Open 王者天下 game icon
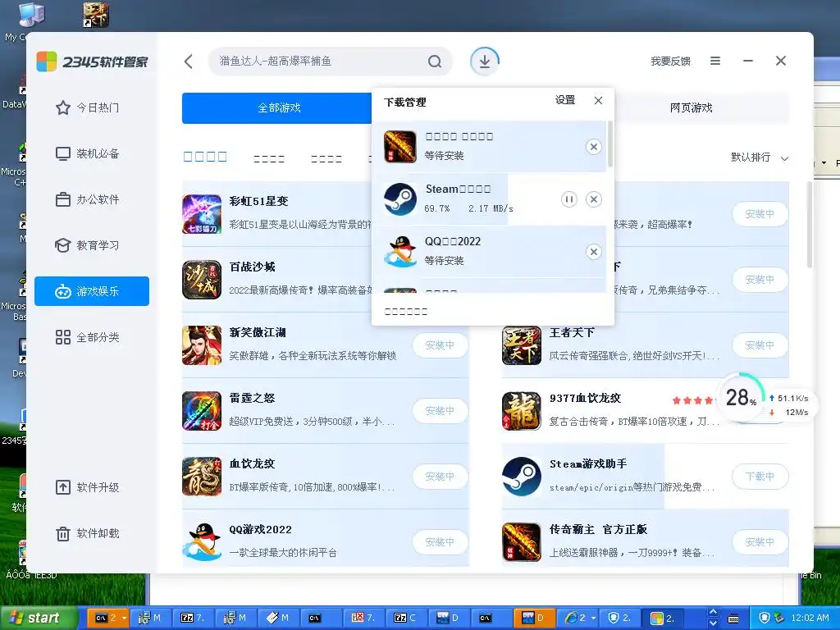This screenshot has height=630, width=840. point(521,345)
